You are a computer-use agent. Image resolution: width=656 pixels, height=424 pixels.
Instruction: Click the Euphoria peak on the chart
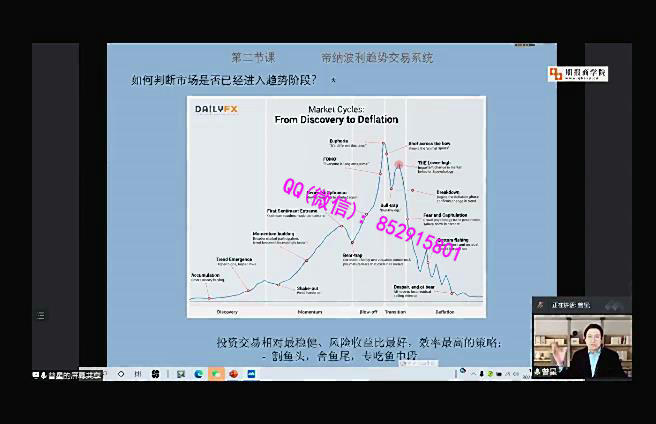(384, 143)
